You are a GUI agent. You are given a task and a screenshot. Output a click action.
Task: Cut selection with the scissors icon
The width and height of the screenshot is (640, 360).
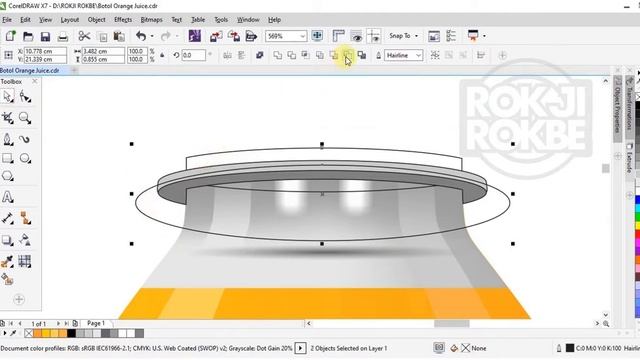(84, 36)
